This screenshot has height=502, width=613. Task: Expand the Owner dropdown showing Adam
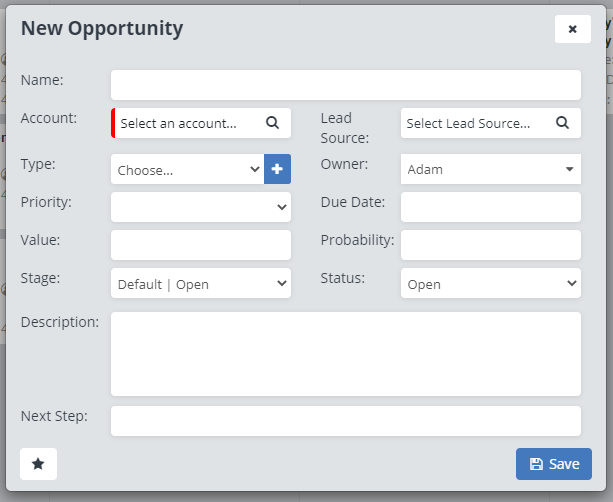point(490,169)
